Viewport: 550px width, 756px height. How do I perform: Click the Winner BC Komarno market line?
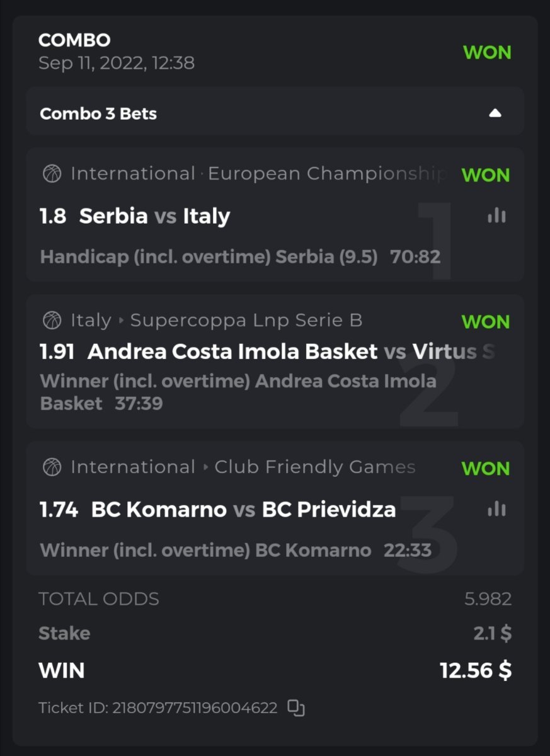(x=205, y=550)
